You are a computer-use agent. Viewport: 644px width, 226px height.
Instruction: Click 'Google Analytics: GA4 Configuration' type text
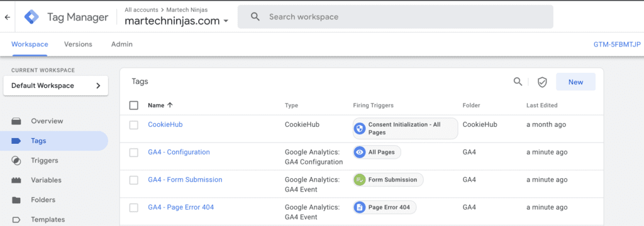click(x=314, y=157)
